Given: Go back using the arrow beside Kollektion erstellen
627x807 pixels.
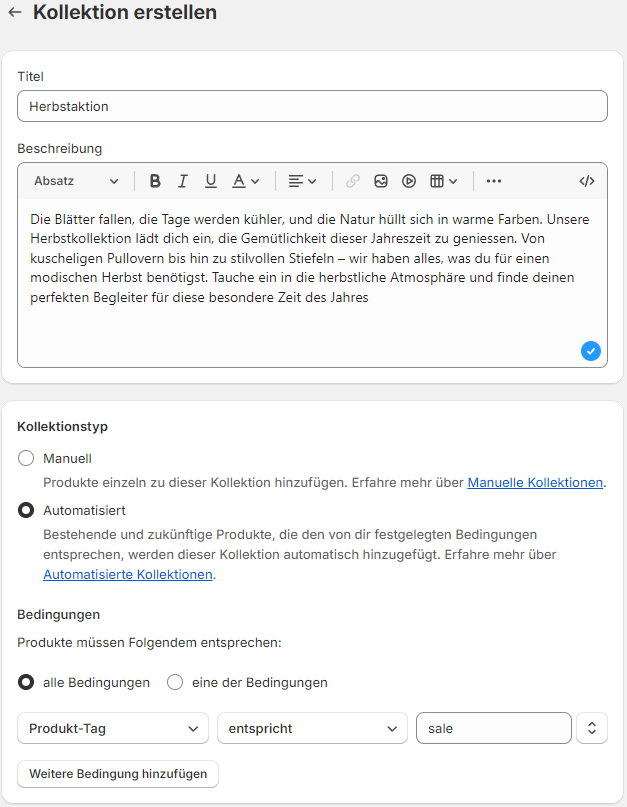Looking at the screenshot, I should pyautogui.click(x=15, y=12).
